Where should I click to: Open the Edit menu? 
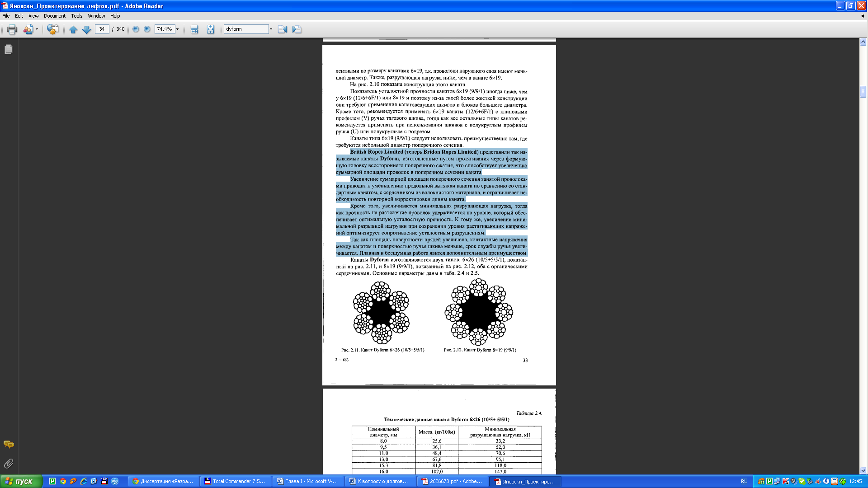tap(19, 16)
